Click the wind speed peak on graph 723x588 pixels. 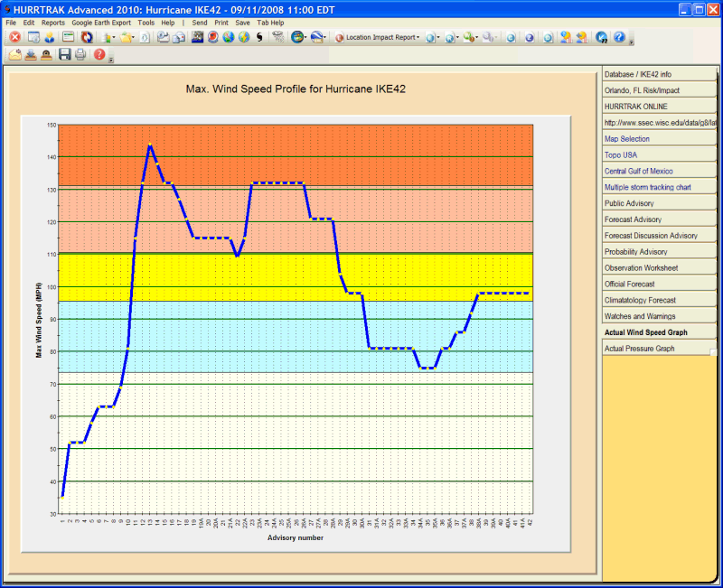[149, 145]
